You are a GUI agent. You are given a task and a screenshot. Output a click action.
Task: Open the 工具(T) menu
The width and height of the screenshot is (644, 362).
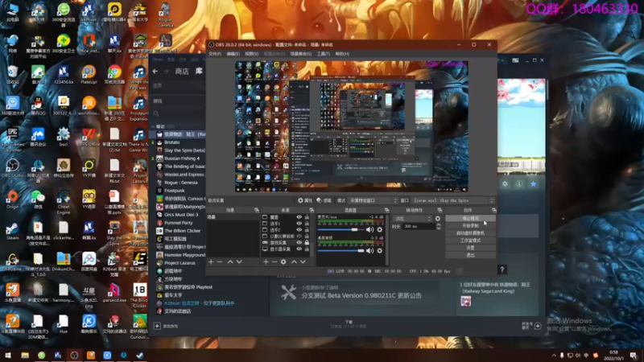[324, 54]
